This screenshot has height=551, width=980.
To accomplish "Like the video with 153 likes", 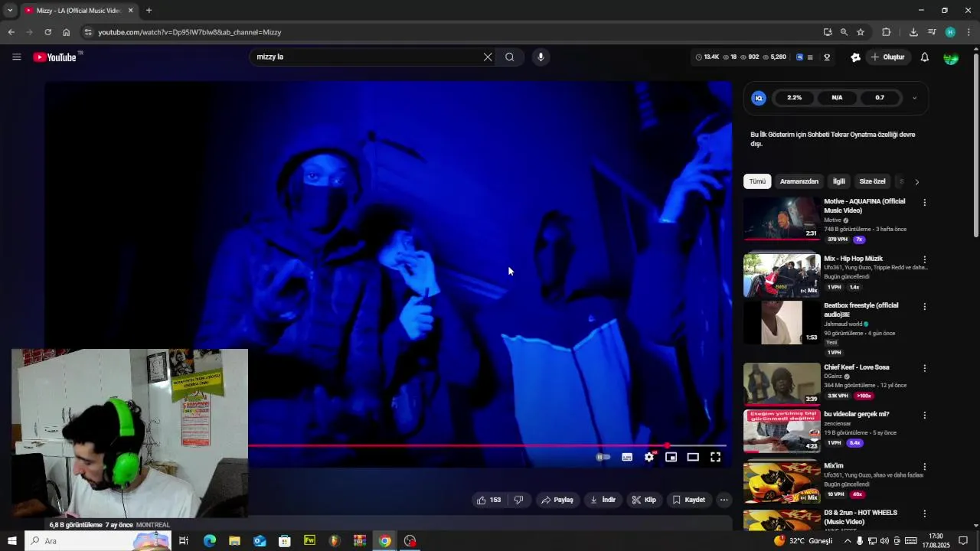I will [488, 500].
